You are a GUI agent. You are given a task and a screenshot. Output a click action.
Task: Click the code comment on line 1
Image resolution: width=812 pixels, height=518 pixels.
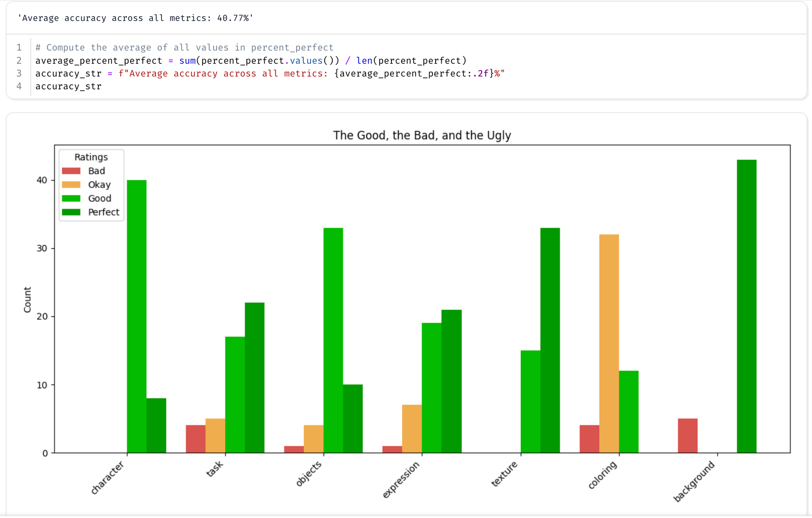(x=184, y=47)
